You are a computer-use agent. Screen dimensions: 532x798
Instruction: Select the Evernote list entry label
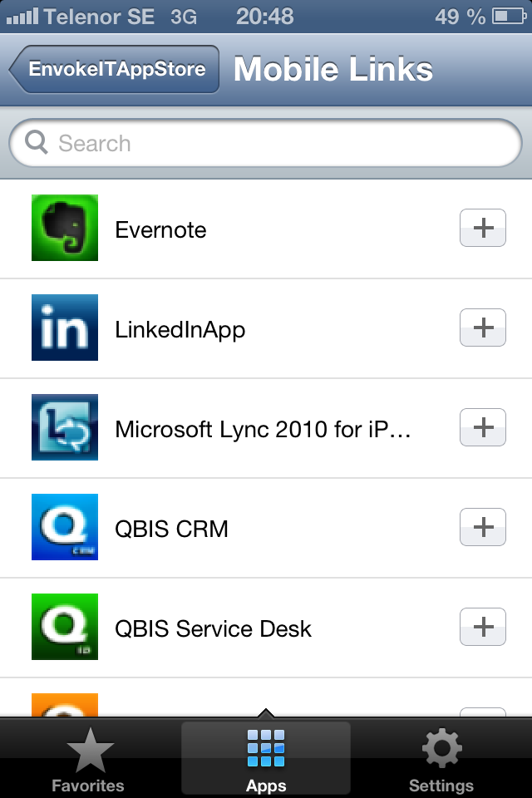pyautogui.click(x=160, y=229)
